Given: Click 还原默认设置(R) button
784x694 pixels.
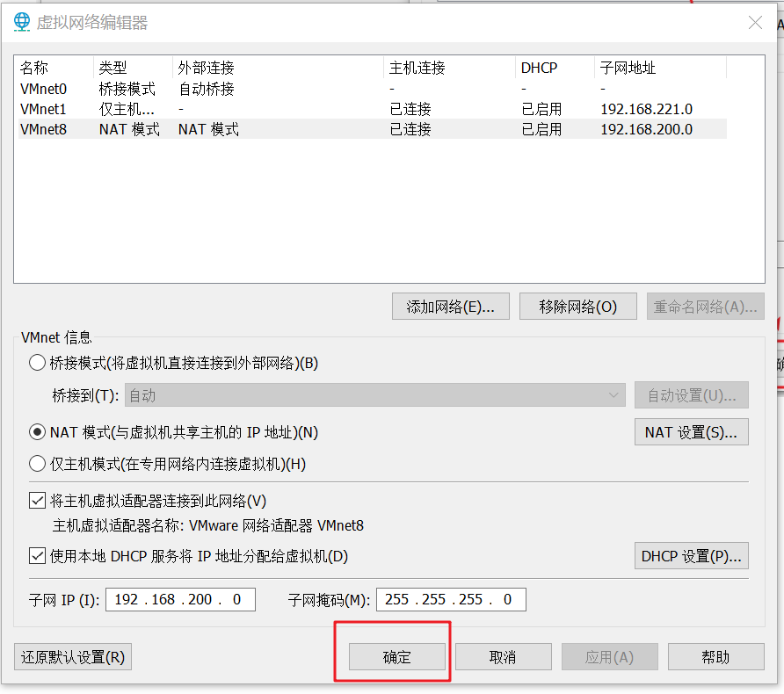Looking at the screenshot, I should [x=73, y=656].
